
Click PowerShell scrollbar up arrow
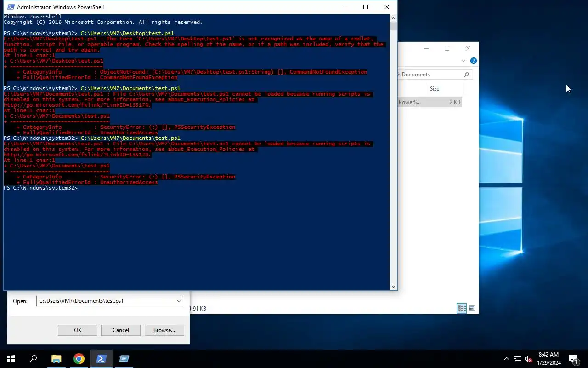coord(393,18)
